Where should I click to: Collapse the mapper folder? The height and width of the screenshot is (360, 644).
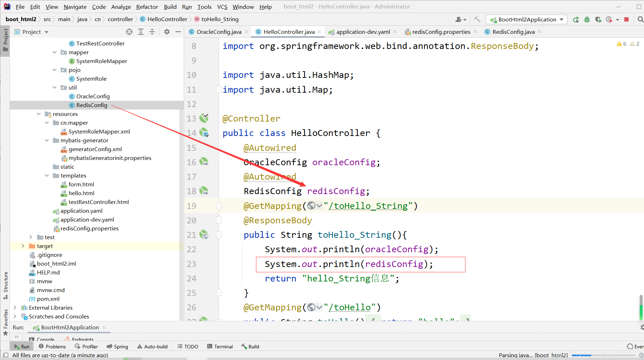tap(55, 52)
